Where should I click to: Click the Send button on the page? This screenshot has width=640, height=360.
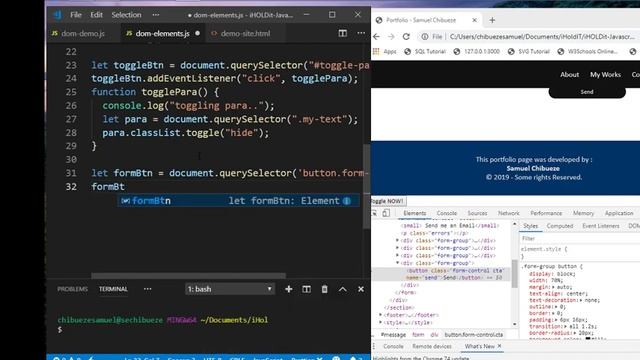click(587, 91)
